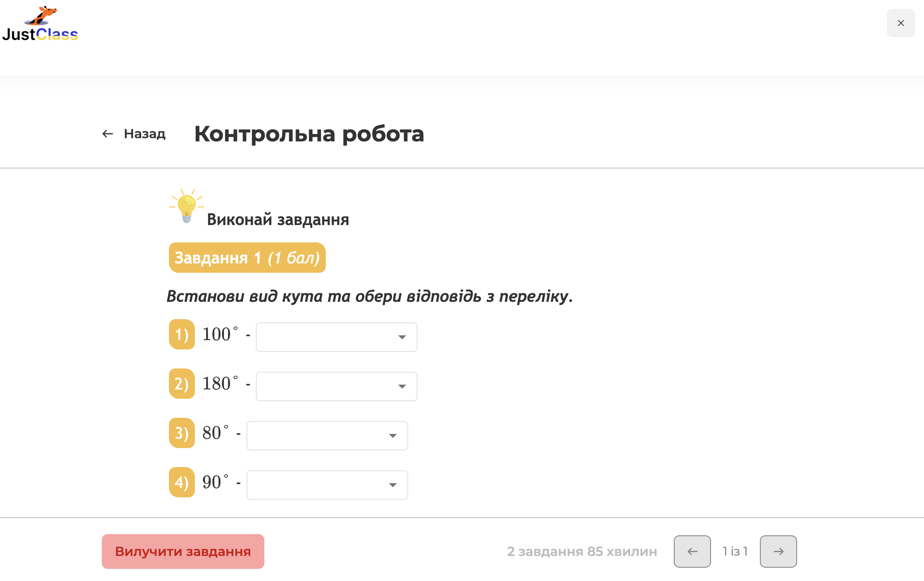Select the numbered marker 3 in yellow
This screenshot has width=924, height=581.
(x=181, y=433)
